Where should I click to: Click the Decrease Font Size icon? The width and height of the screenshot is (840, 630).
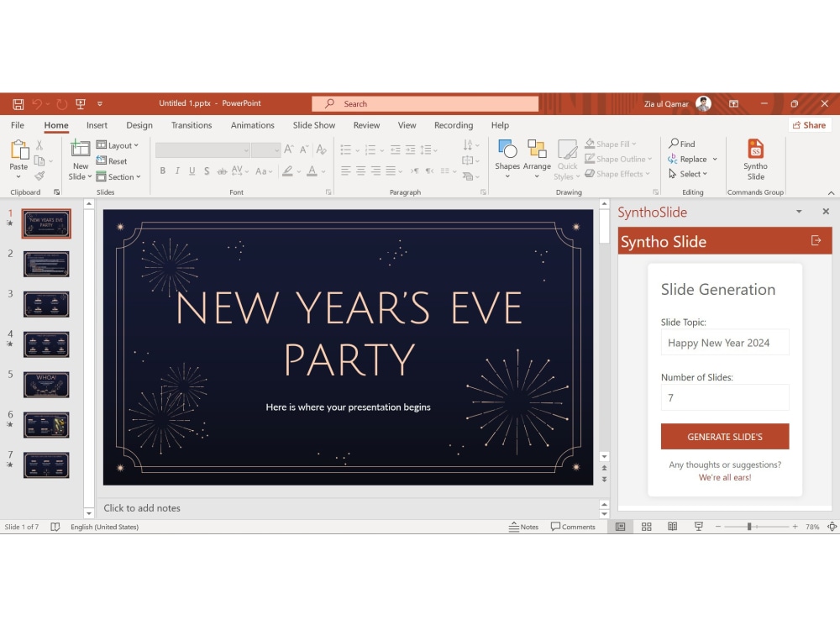tap(304, 149)
